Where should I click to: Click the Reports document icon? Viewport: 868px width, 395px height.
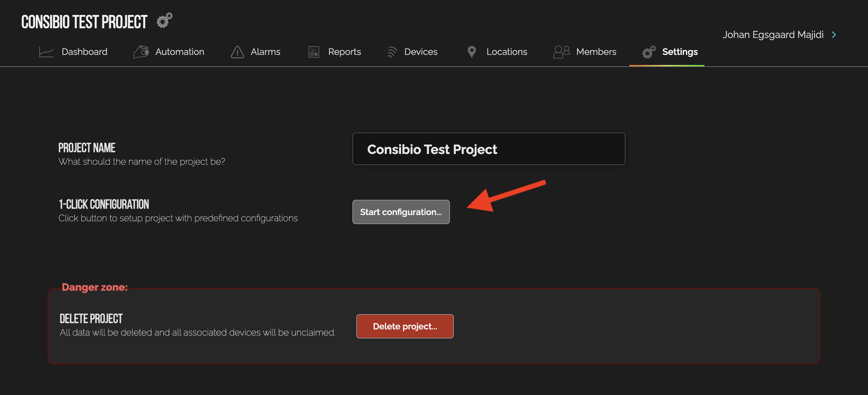314,52
